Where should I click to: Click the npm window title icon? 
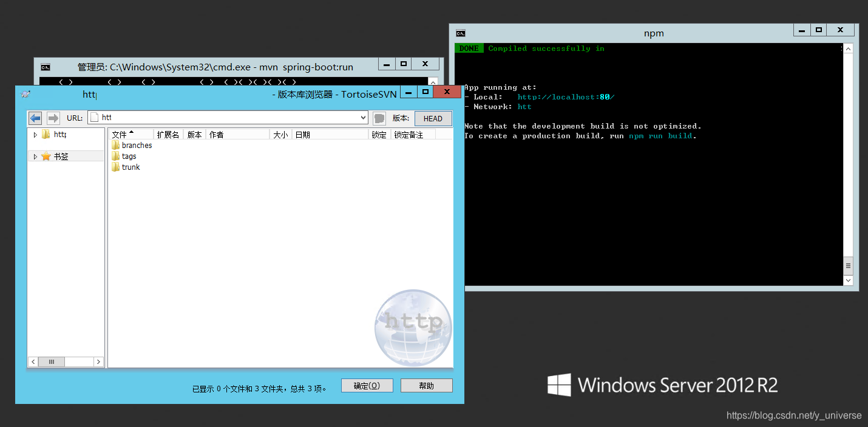point(461,33)
